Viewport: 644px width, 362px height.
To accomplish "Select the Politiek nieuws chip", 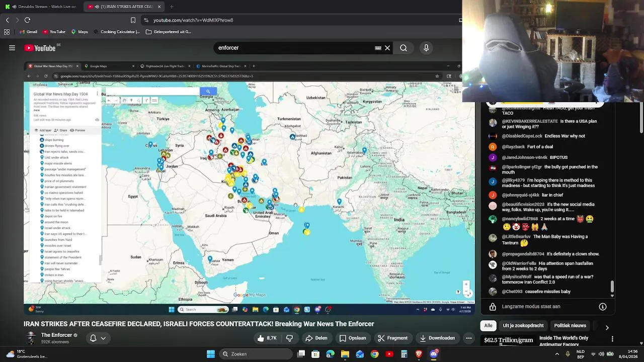I will [x=570, y=326].
